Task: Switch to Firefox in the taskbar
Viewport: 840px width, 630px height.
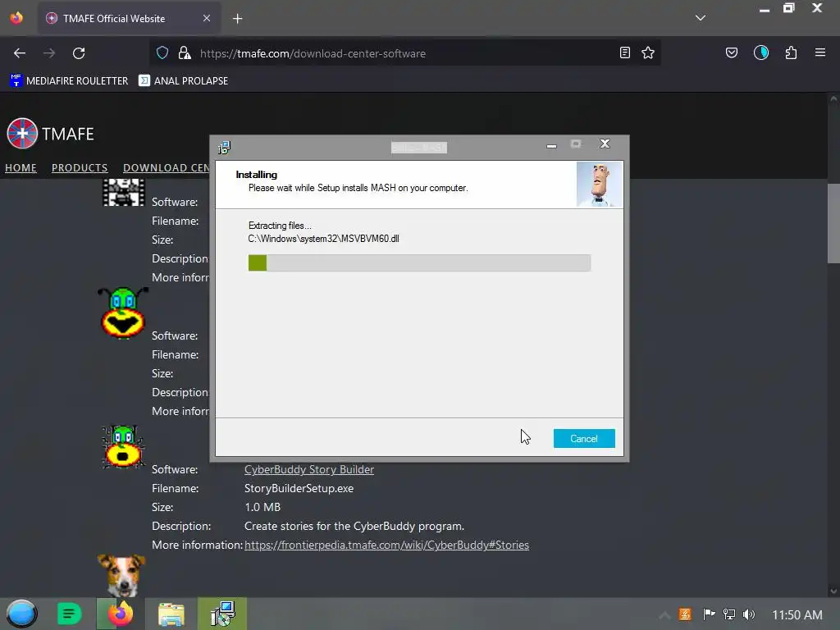Action: click(120, 614)
